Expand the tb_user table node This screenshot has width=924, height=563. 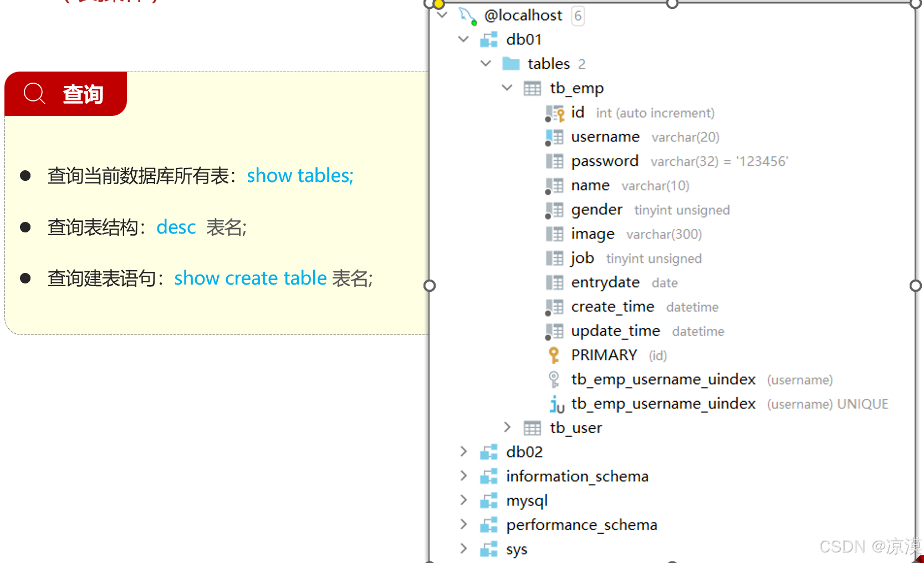coord(507,427)
